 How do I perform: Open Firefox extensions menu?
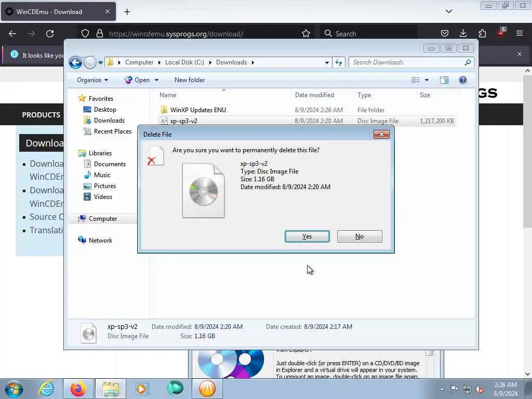pyautogui.click(x=482, y=34)
